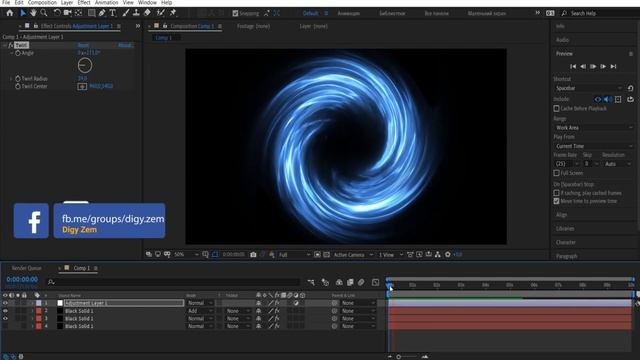Open layer 2 blending mode Add dropdown

(x=200, y=311)
